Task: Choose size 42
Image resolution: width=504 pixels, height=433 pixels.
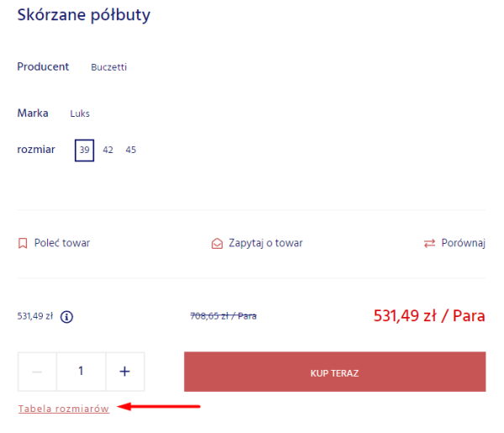Action: coord(108,150)
